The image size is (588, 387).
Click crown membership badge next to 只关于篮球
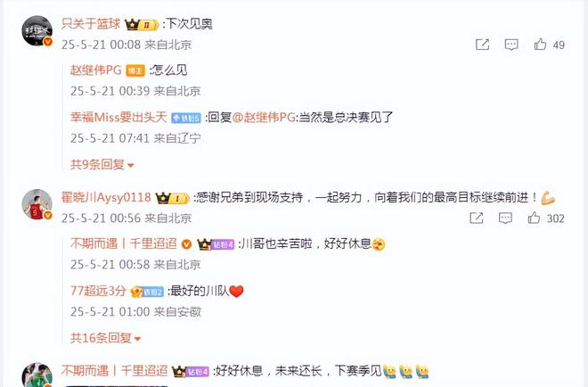142,25
